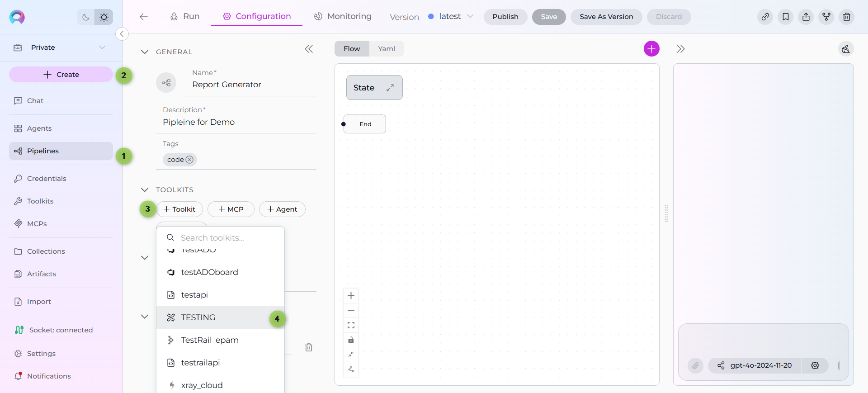Open the Monitoring tab
The width and height of the screenshot is (868, 393).
343,17
